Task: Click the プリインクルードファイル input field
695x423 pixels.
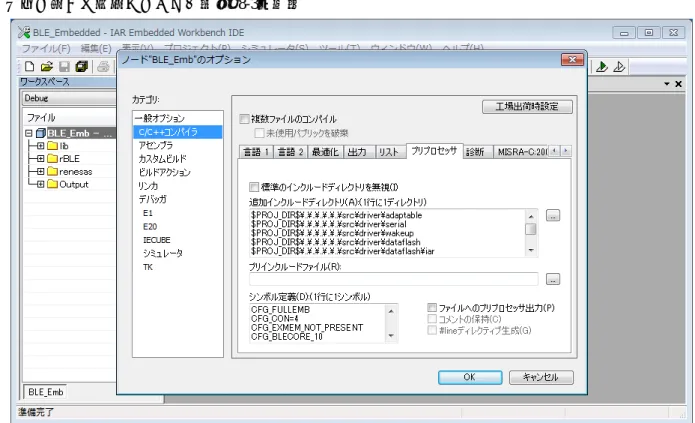Action: click(394, 279)
